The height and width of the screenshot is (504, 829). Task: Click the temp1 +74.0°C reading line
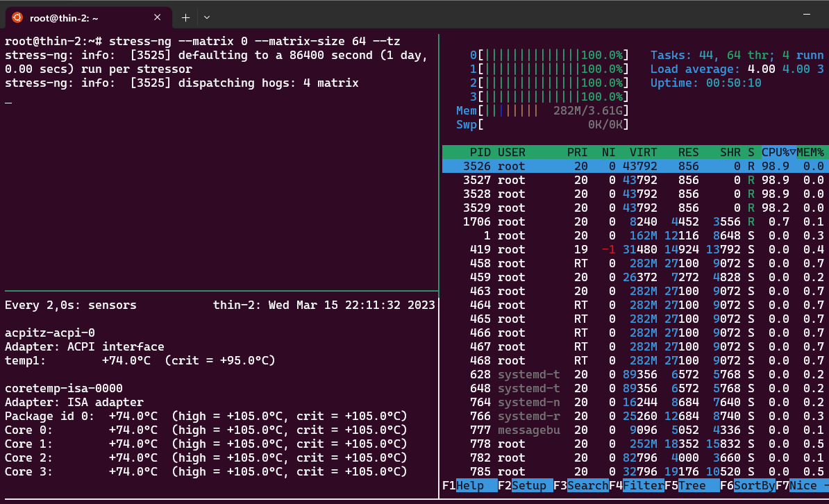[x=140, y=360]
